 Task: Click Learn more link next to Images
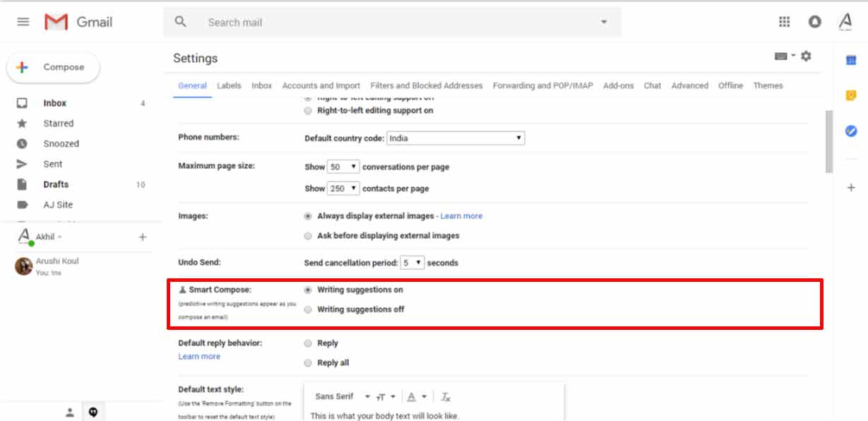461,216
